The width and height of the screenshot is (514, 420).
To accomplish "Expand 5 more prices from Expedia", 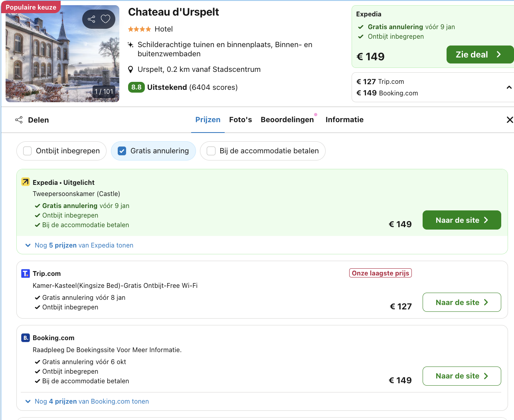I will click(x=84, y=245).
